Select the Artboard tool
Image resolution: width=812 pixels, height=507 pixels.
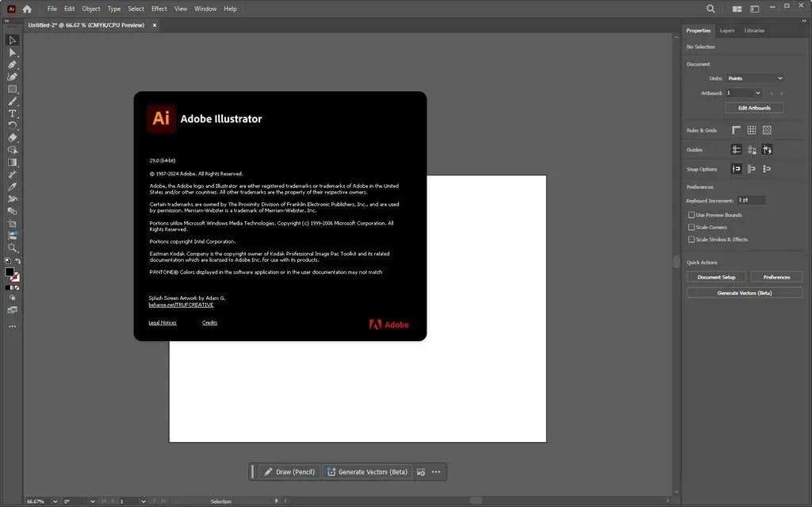coord(13,224)
